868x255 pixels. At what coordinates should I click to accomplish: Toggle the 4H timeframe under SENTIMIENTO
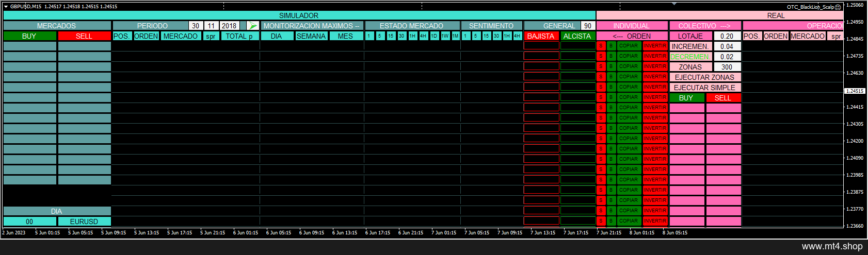coord(517,36)
